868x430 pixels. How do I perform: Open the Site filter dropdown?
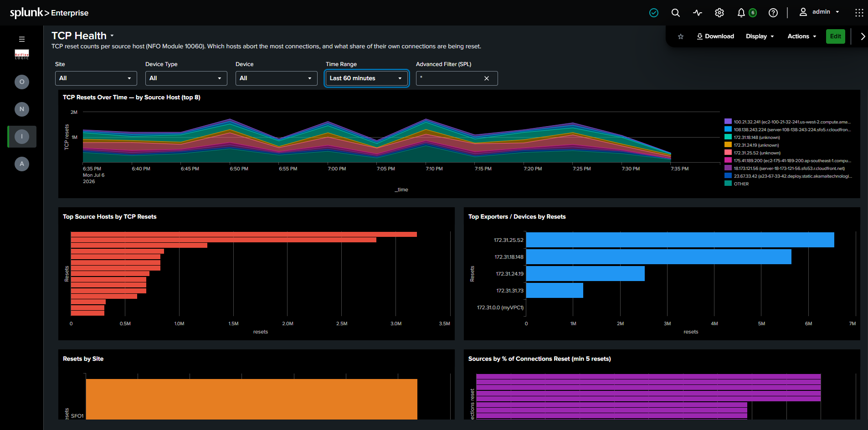click(x=96, y=78)
